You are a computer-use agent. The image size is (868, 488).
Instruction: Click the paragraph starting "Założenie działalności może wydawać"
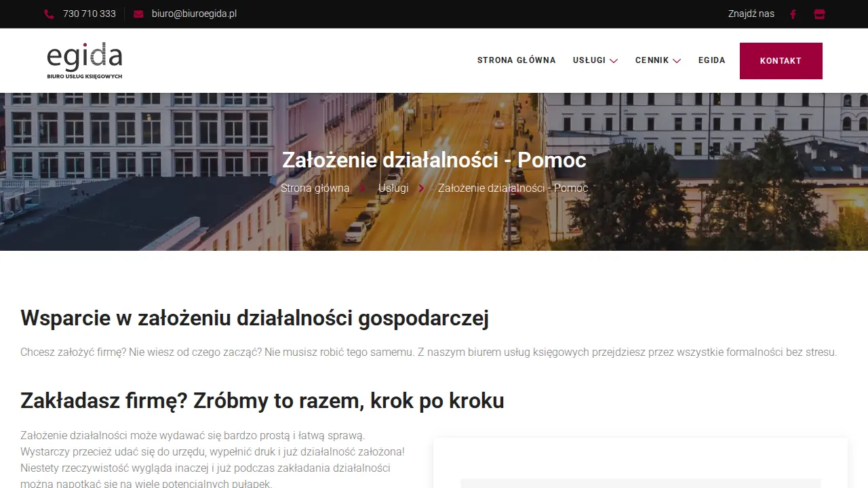tap(212, 459)
